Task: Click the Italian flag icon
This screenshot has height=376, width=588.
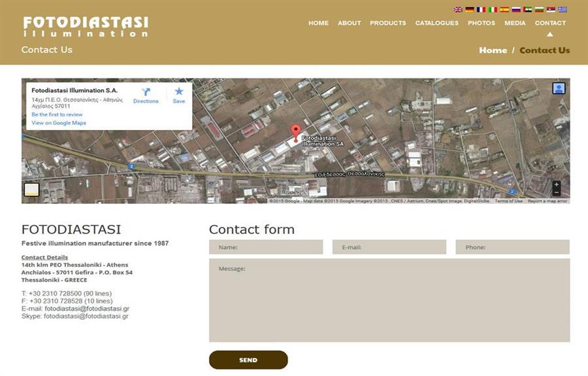Action: point(493,10)
